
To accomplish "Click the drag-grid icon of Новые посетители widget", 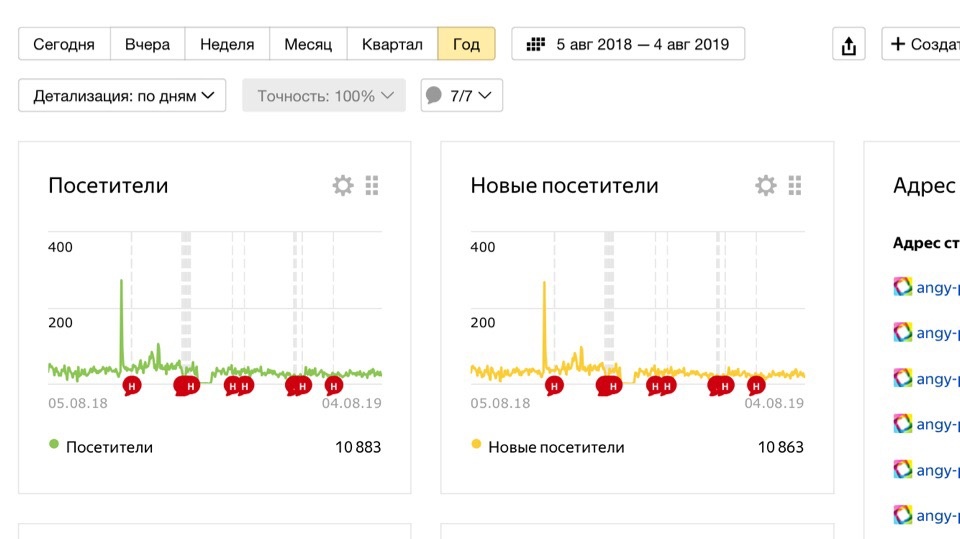I will point(795,185).
